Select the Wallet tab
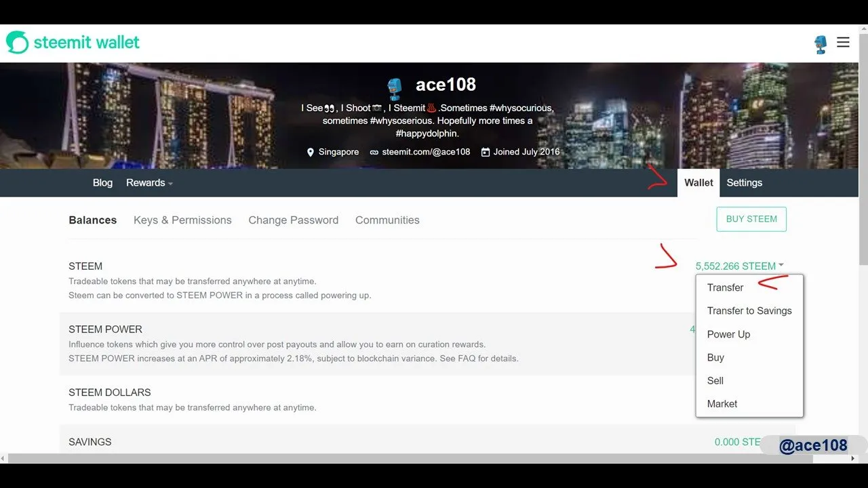 pyautogui.click(x=698, y=183)
